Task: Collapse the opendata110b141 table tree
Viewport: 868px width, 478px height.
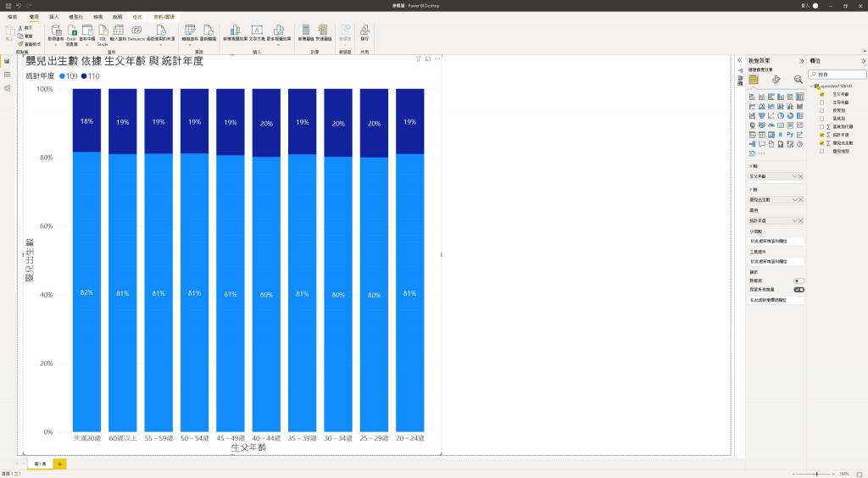Action: 811,86
